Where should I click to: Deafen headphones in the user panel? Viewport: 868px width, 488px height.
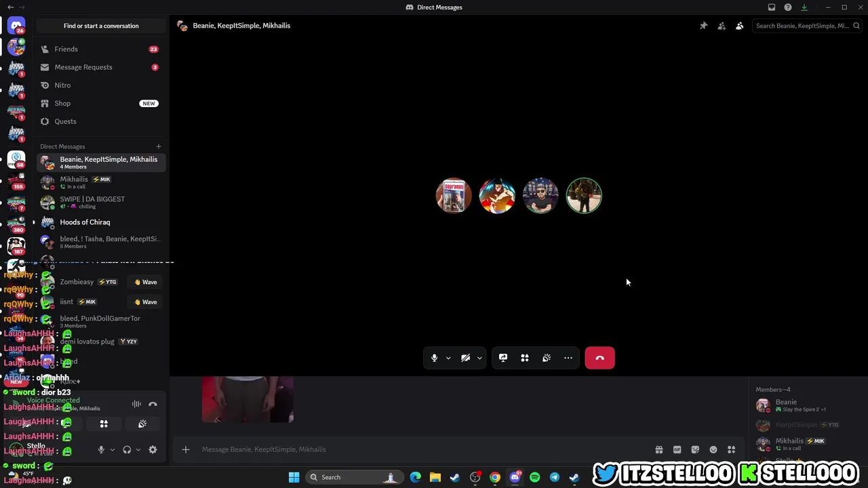[x=127, y=449]
